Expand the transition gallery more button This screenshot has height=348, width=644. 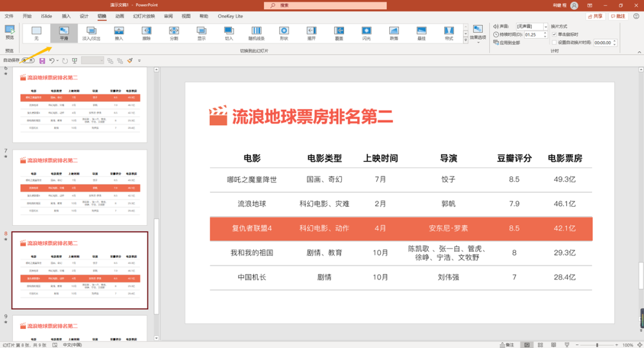point(465,40)
